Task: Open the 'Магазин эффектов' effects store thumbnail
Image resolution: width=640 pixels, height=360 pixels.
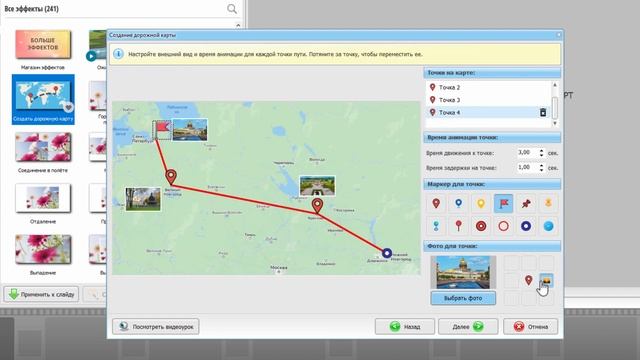Action: [43, 44]
